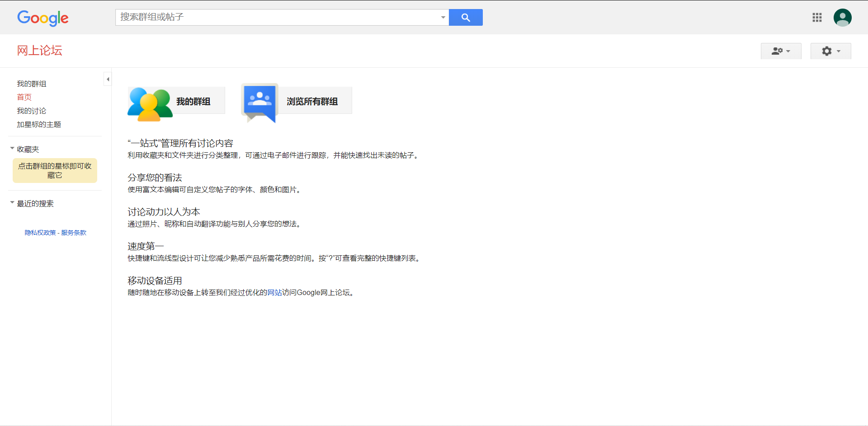This screenshot has width=868, height=426.
Task: Open 我的群组 in the sidebar
Action: [32, 84]
